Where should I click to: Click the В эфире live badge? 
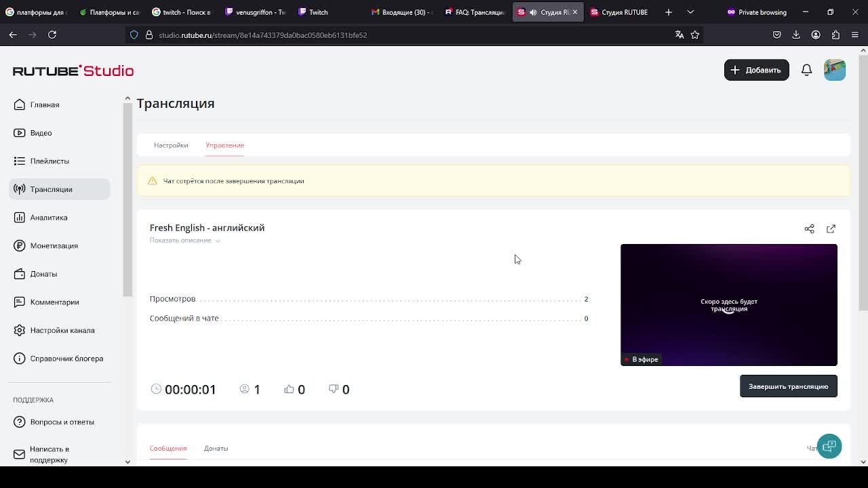(641, 359)
